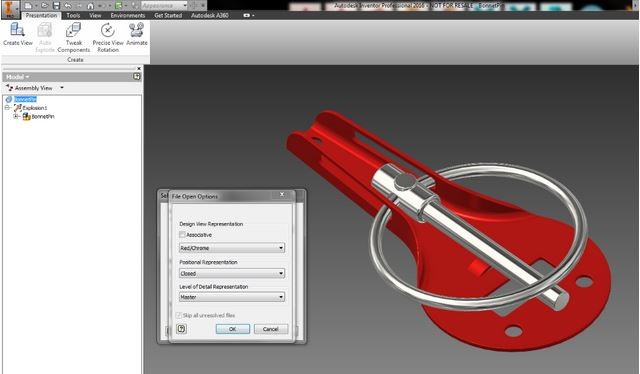Image resolution: width=640 pixels, height=374 pixels.
Task: Switch to the Environments ribbon tab
Action: click(x=128, y=15)
